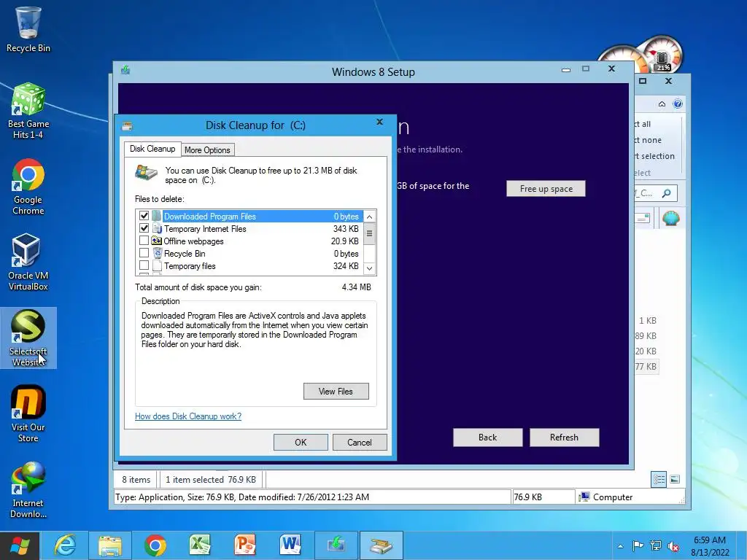The width and height of the screenshot is (747, 560).
Task: Close the Disk Cleanup dialog
Action: coord(379,122)
